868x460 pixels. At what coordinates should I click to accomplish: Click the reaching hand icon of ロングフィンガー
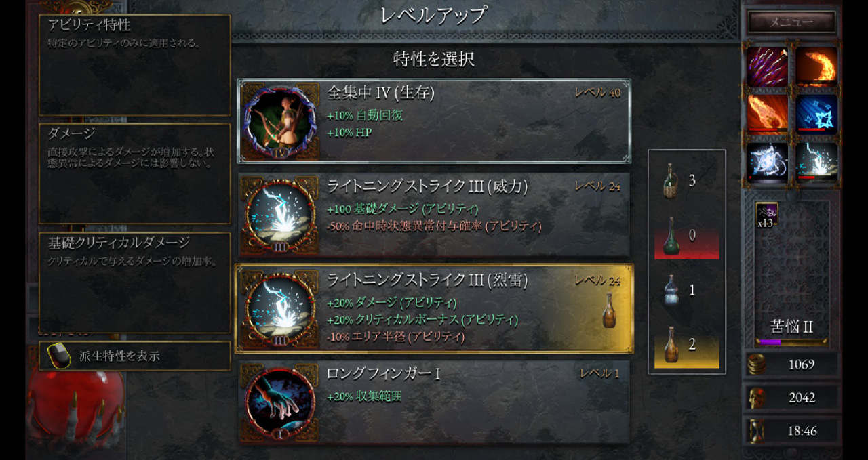(280, 404)
